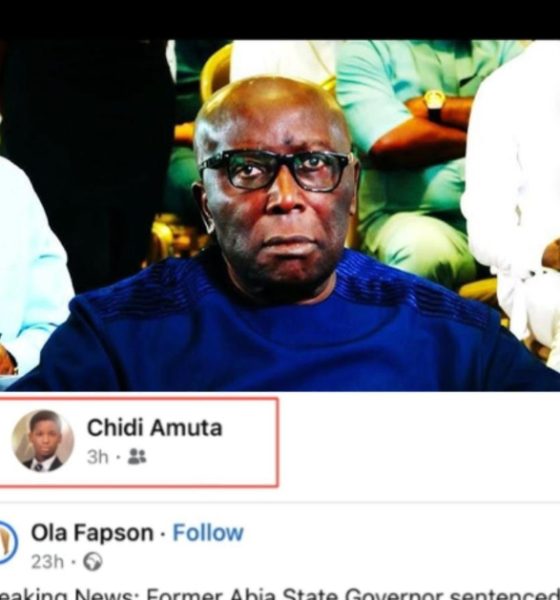
Task: Click the black bar above the photo
Action: tap(280, 20)
